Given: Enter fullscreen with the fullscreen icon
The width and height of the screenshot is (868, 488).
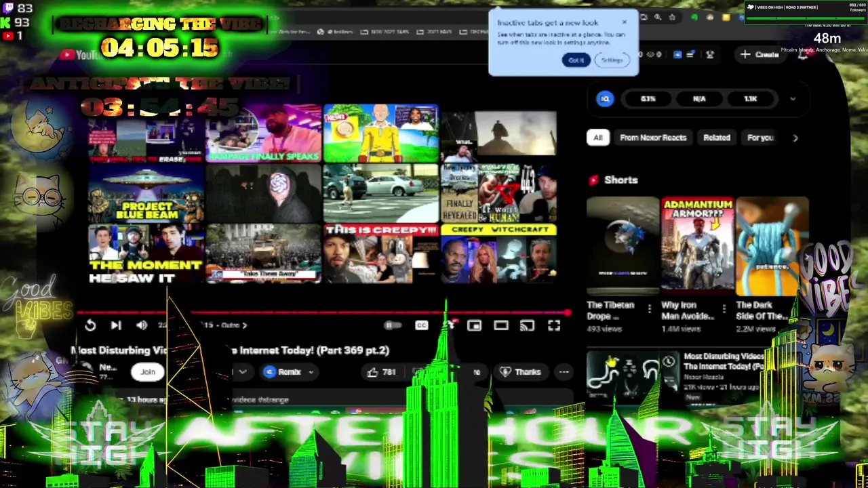Looking at the screenshot, I should tap(554, 326).
